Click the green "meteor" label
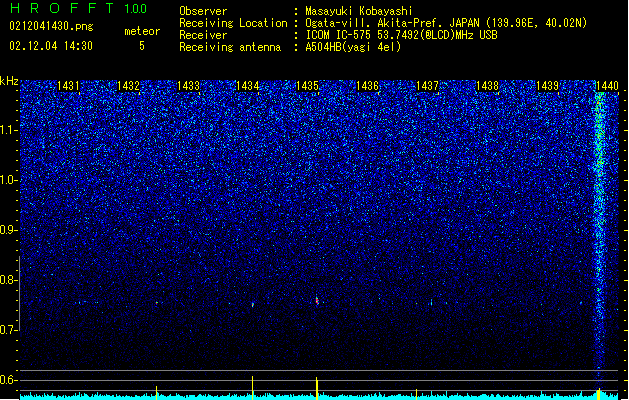Image resolution: width=629 pixels, height=400 pixels. [x=142, y=31]
